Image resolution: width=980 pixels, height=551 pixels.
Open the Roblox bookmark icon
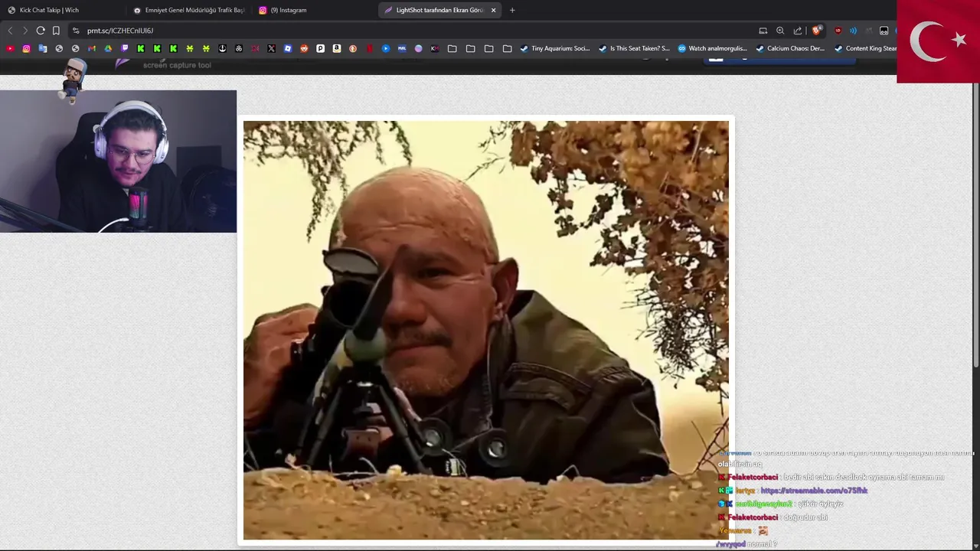pyautogui.click(x=288, y=48)
